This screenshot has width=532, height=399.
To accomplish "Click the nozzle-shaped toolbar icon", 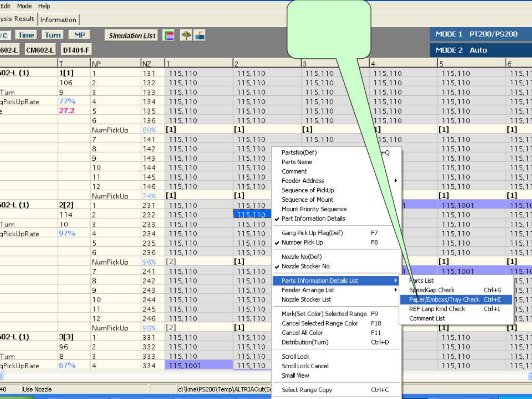I will point(186,35).
